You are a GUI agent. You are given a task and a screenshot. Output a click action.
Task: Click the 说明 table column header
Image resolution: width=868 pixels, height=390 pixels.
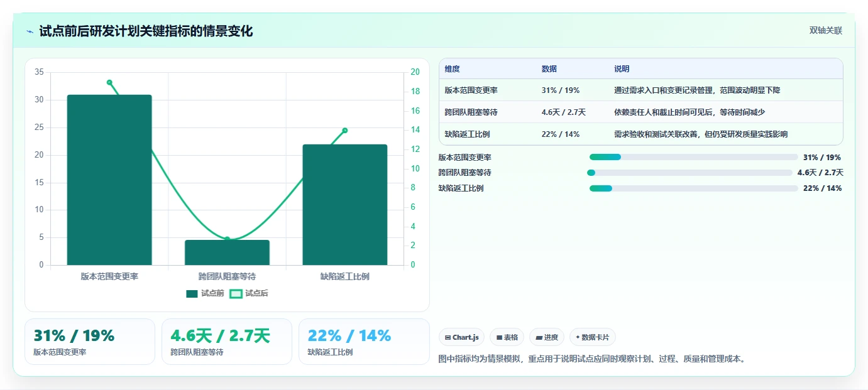622,69
